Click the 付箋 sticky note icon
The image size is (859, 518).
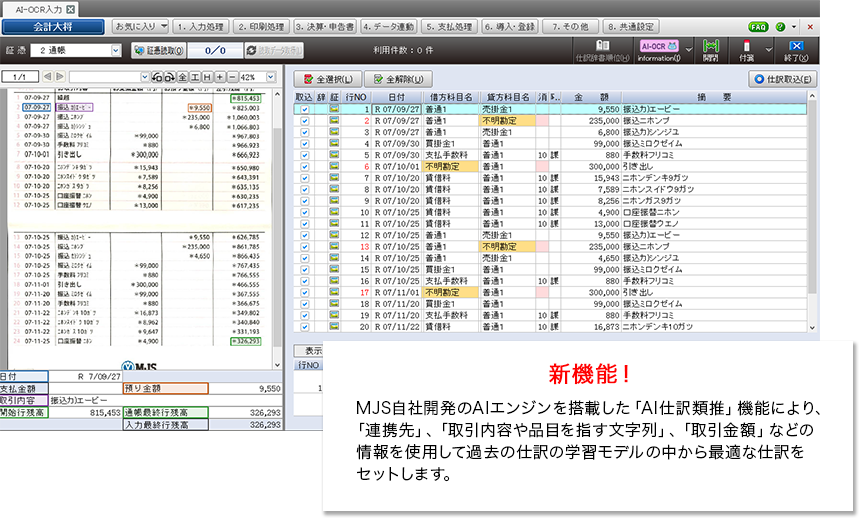(746, 50)
